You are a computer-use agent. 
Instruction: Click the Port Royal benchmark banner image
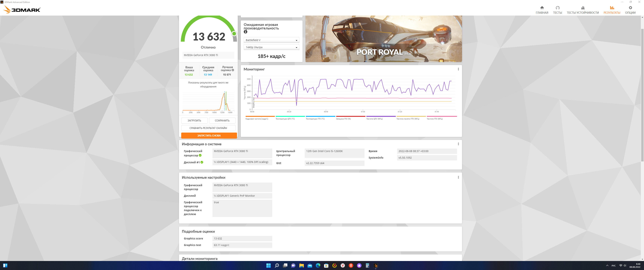pos(383,39)
